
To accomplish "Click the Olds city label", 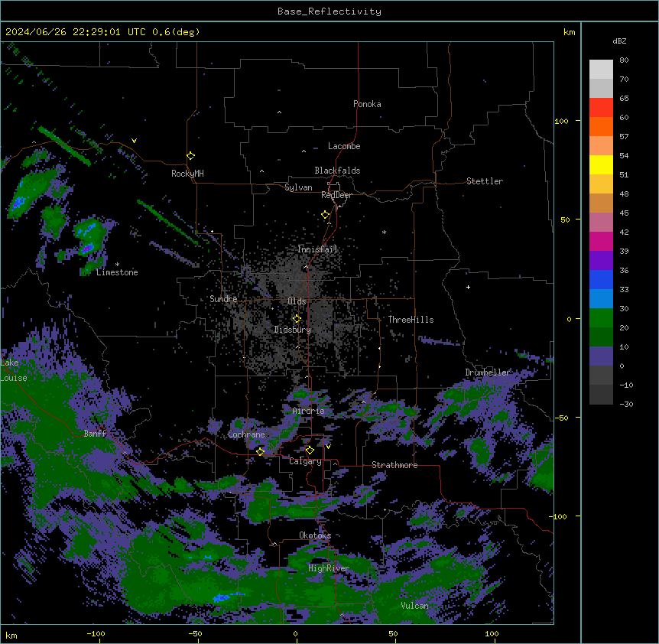I will 297,301.
